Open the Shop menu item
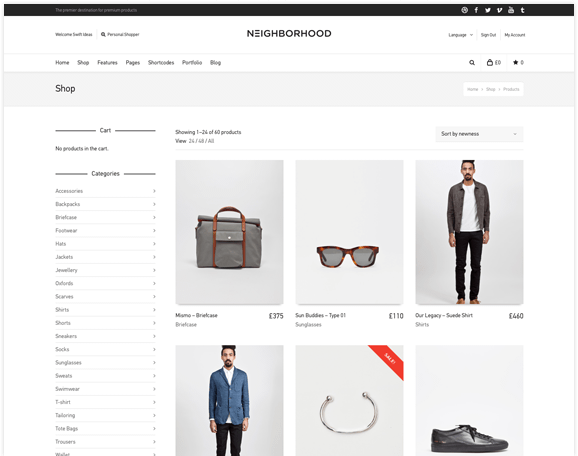Viewport: 578px width, 456px height. click(x=83, y=63)
